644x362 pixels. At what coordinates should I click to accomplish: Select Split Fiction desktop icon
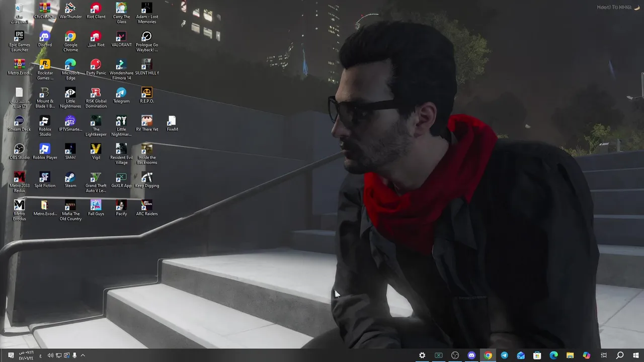[45, 180]
